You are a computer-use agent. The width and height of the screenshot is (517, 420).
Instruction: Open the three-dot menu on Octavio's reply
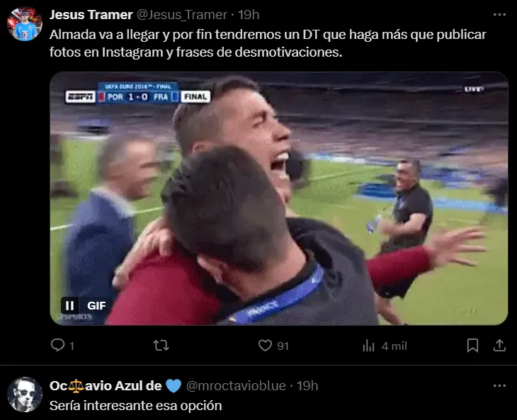click(x=499, y=386)
